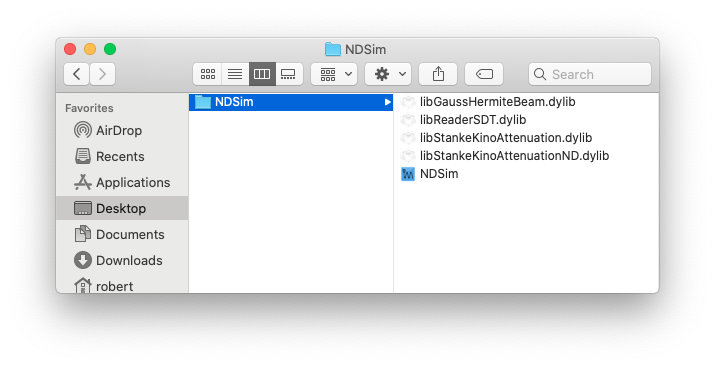Viewport: 715px width, 367px height.
Task: Switch to gallery view
Action: click(289, 74)
